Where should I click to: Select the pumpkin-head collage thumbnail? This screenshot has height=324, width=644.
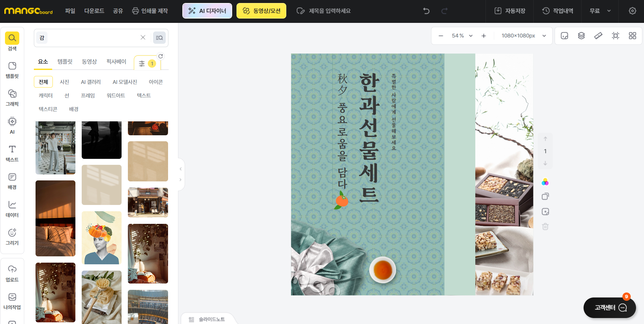click(x=101, y=237)
